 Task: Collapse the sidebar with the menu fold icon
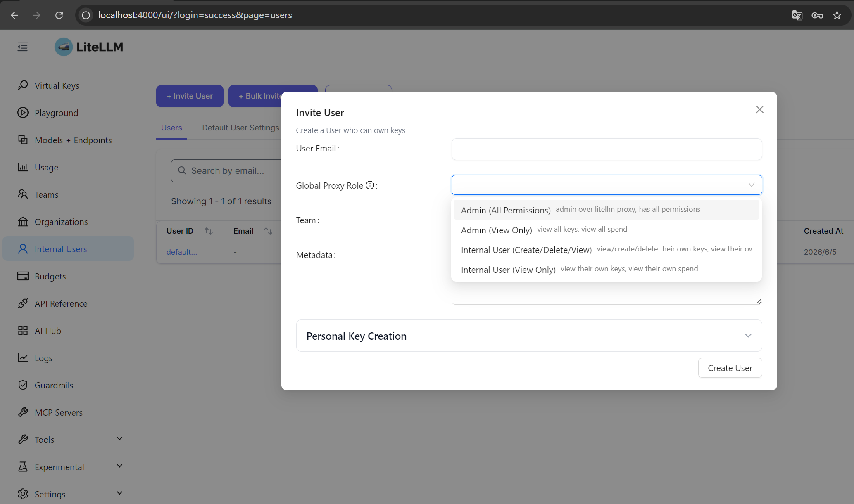point(23,47)
